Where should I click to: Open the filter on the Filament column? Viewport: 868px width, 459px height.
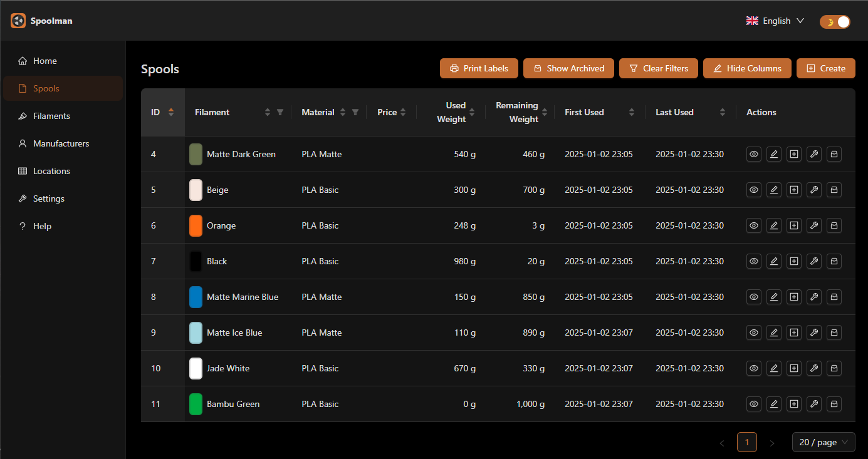pos(281,111)
